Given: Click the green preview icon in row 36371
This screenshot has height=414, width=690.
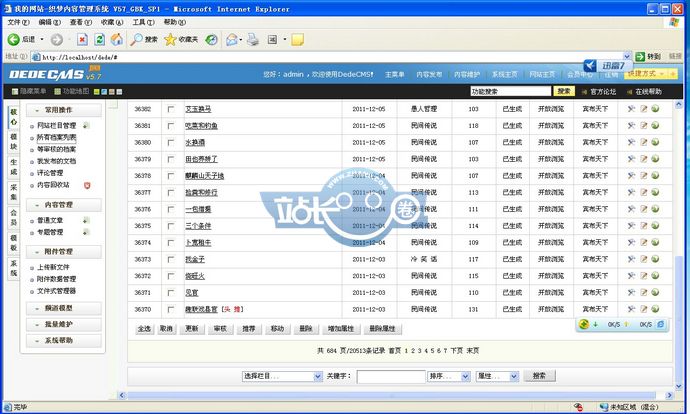Looking at the screenshot, I should 655,293.
